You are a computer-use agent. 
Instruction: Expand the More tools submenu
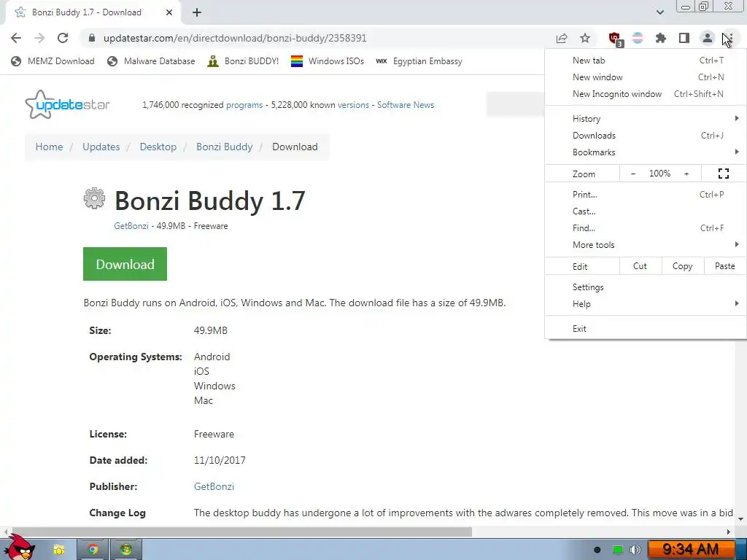coord(646,244)
